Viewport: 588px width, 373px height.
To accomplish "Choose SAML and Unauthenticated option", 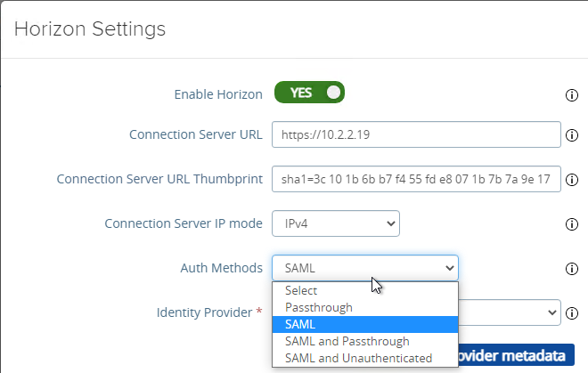I will pyautogui.click(x=365, y=358).
